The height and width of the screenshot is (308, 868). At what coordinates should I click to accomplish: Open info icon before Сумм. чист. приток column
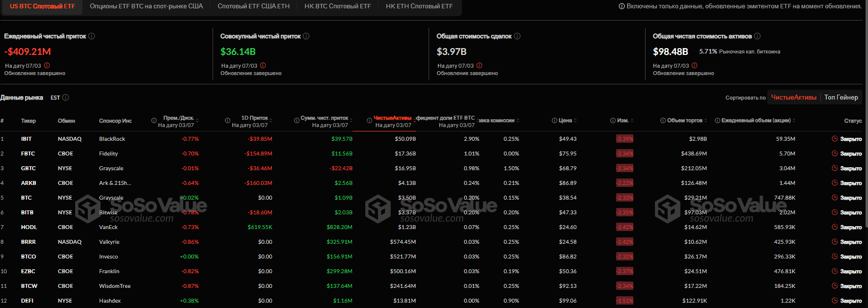pyautogui.click(x=297, y=121)
